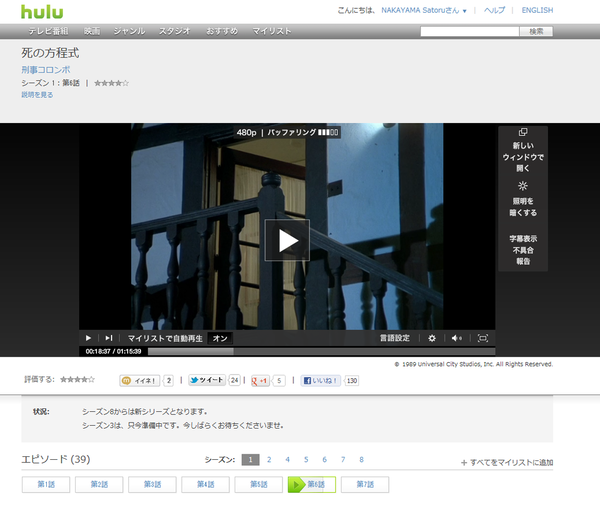Open episode 第2話
The image size is (600, 506).
click(99, 484)
